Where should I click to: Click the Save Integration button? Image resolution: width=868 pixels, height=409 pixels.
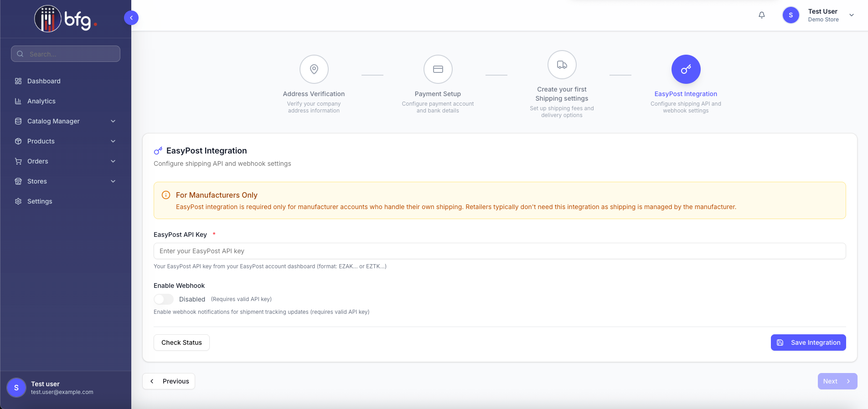point(808,343)
